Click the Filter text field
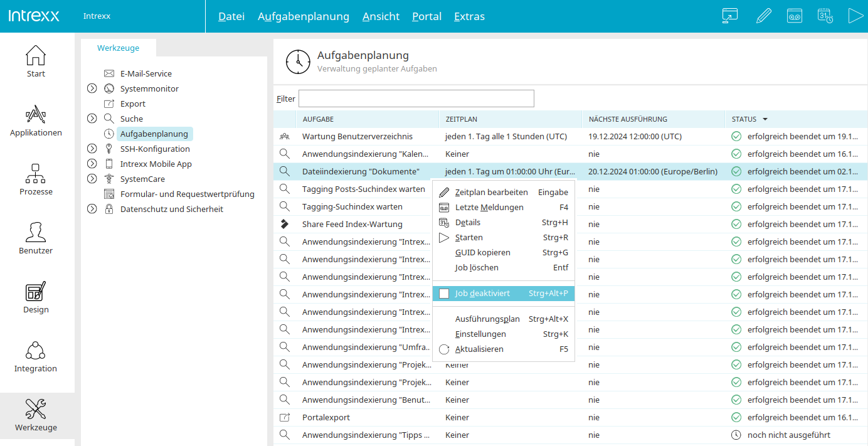Viewport: 868px width, 446px height. (x=416, y=98)
